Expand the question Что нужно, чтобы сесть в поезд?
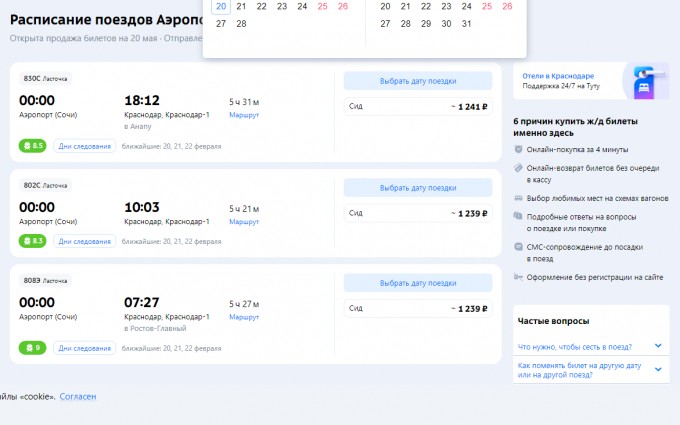Image resolution: width=680 pixels, height=425 pixels. click(658, 346)
